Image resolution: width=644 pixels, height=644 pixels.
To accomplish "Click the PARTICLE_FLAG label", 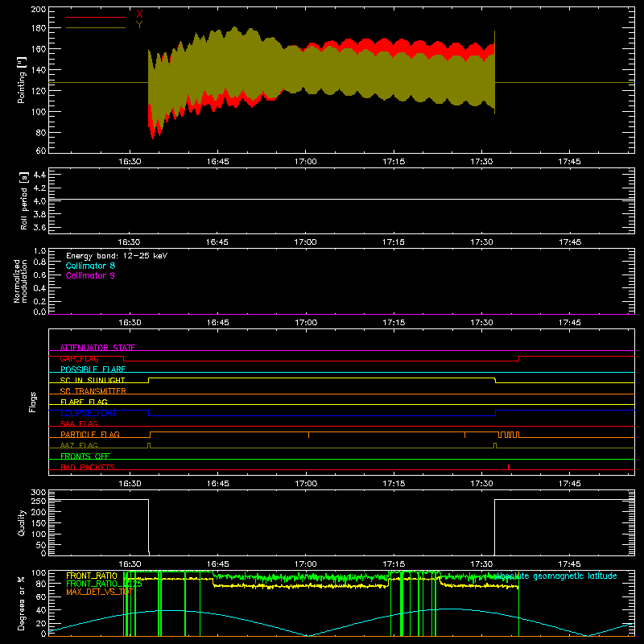I will (90, 434).
